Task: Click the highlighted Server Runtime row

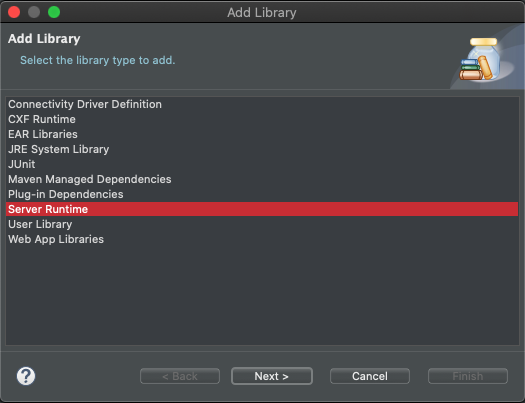Action: tap(262, 209)
